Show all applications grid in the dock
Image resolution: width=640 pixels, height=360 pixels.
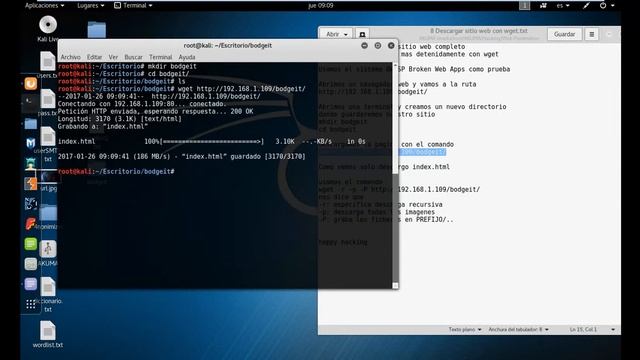tap(31, 304)
